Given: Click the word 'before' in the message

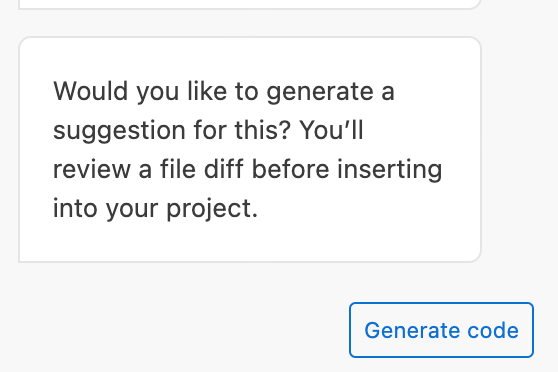Looking at the screenshot, I should pyautogui.click(x=290, y=168).
